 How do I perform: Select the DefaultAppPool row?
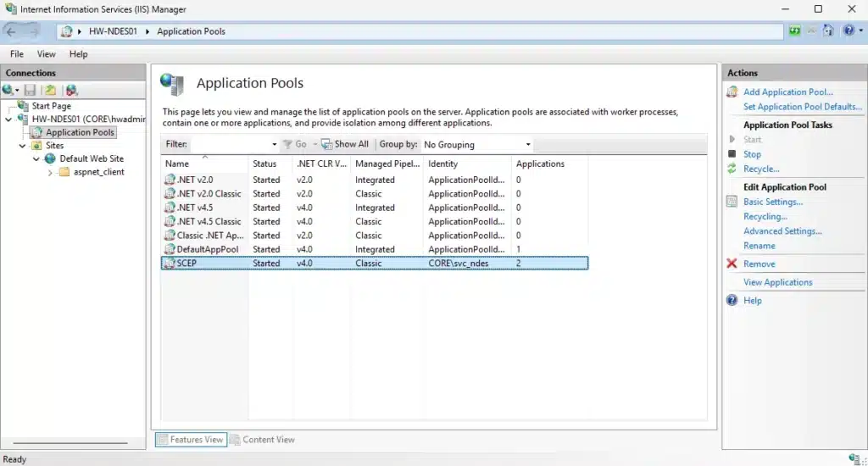click(x=208, y=249)
